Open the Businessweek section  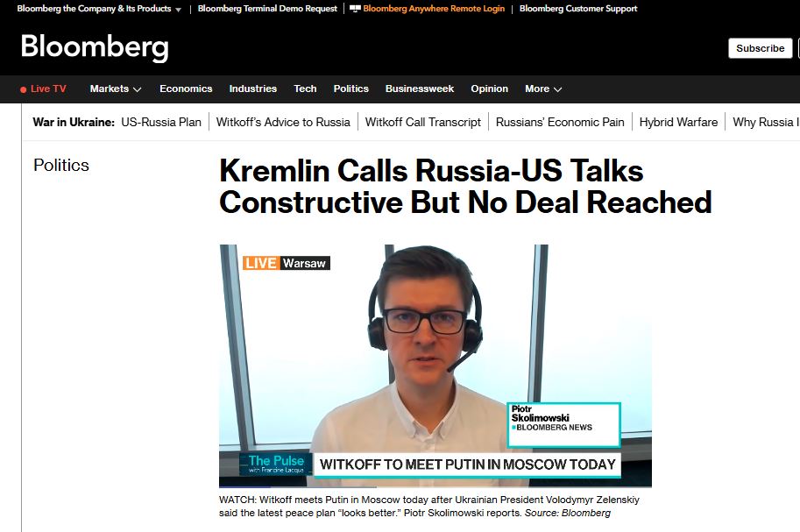420,89
